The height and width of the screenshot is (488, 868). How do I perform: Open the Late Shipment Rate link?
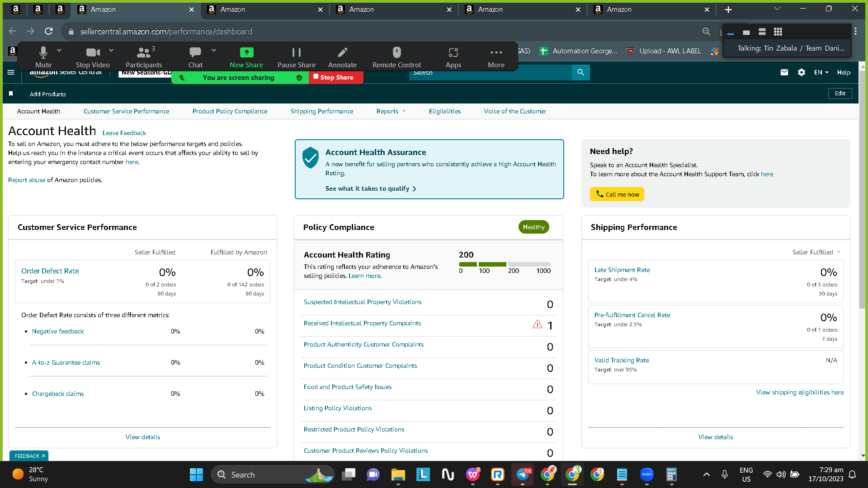(622, 270)
